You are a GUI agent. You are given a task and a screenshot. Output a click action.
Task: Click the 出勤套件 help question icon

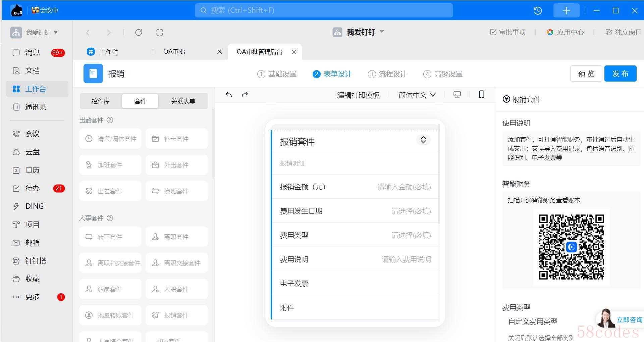tap(110, 120)
